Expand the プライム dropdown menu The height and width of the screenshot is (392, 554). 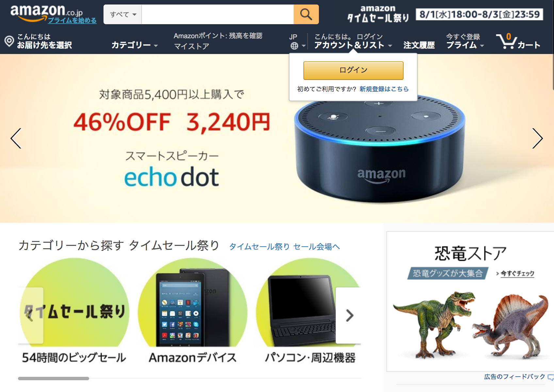pyautogui.click(x=465, y=45)
